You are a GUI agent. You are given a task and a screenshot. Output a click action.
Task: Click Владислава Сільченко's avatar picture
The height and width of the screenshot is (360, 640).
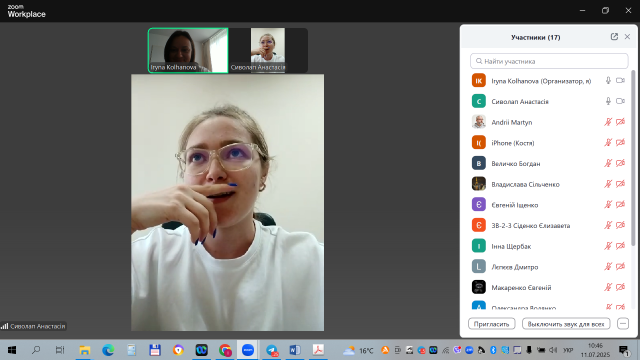pos(479,184)
